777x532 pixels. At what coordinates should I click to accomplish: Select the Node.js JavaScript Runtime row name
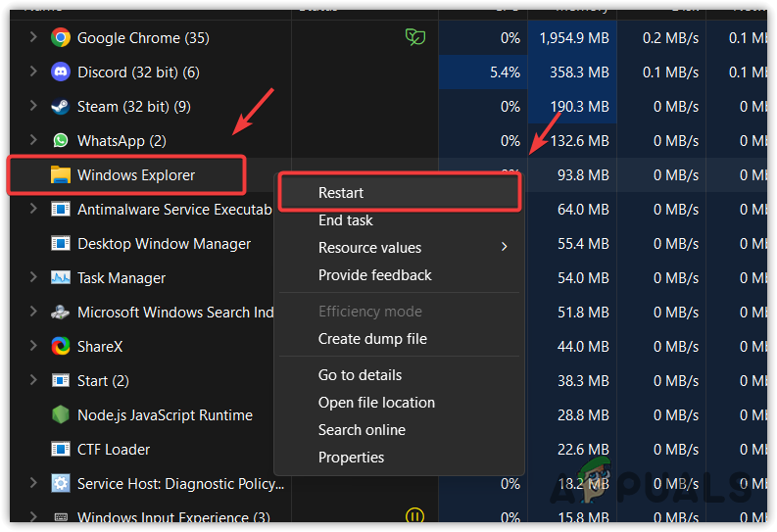pyautogui.click(x=165, y=415)
